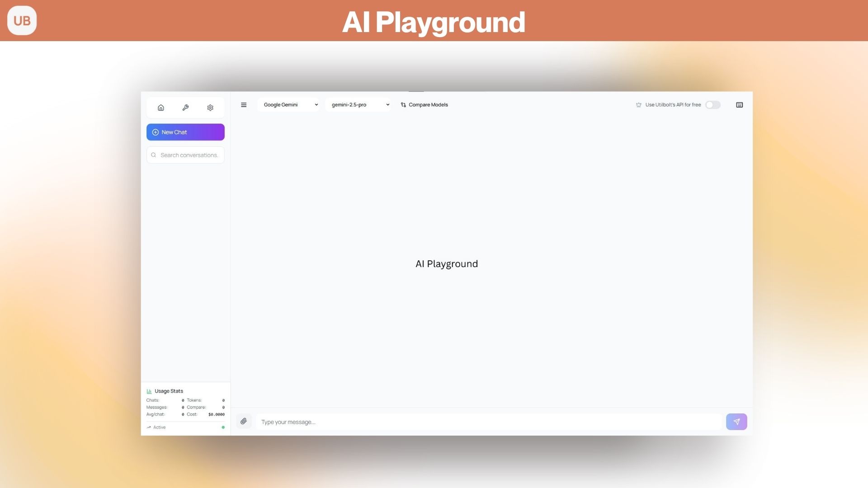Open the keyboard shortcuts icon
This screenshot has height=488, width=868.
pyautogui.click(x=739, y=105)
